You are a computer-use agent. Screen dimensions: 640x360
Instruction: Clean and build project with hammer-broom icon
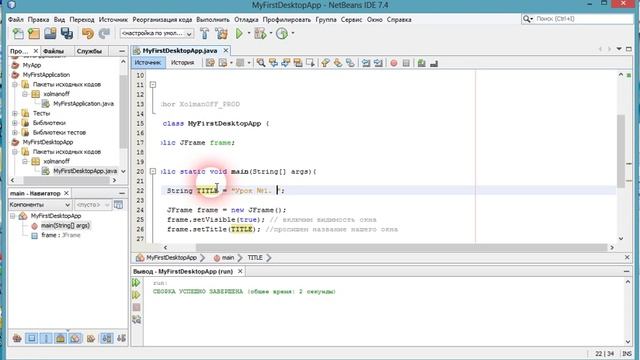point(222,33)
